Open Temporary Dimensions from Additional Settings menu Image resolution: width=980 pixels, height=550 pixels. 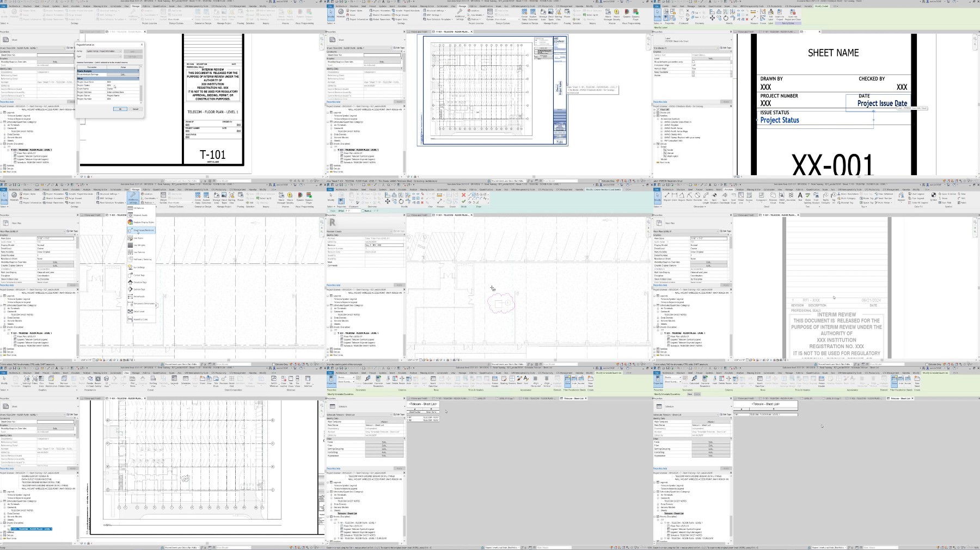tap(142, 304)
